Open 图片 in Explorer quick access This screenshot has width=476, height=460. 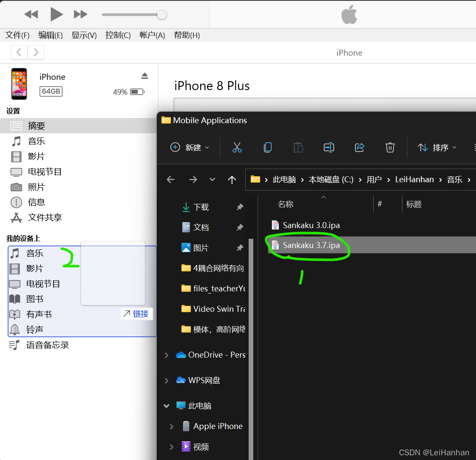click(x=201, y=248)
